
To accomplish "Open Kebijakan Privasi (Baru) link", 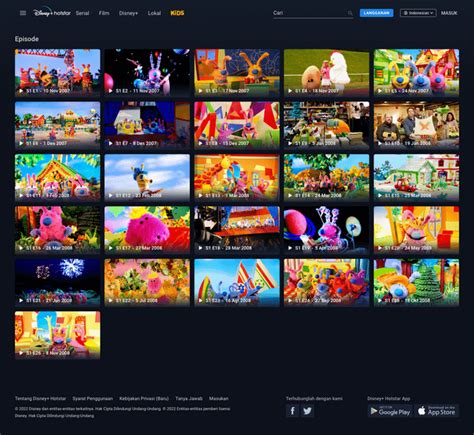I will coord(144,398).
